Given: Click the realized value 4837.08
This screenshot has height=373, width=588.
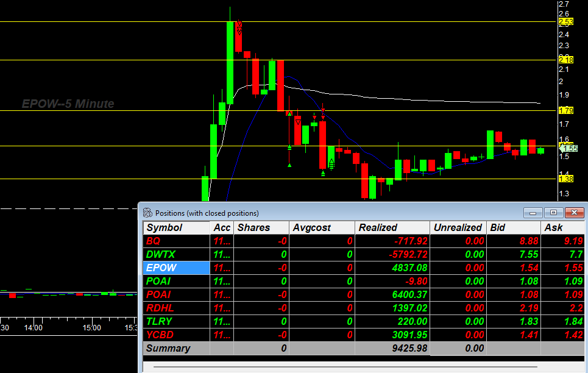Looking at the screenshot, I should click(409, 268).
